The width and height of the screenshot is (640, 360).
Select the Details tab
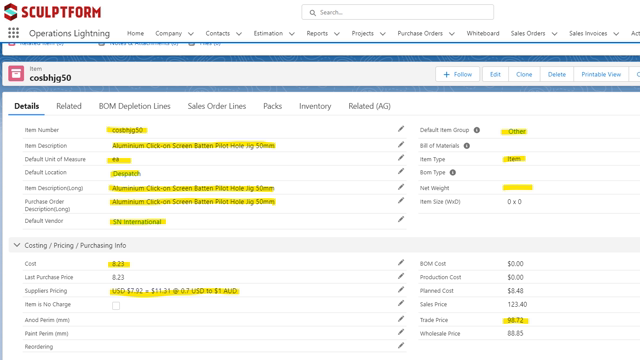(27, 106)
